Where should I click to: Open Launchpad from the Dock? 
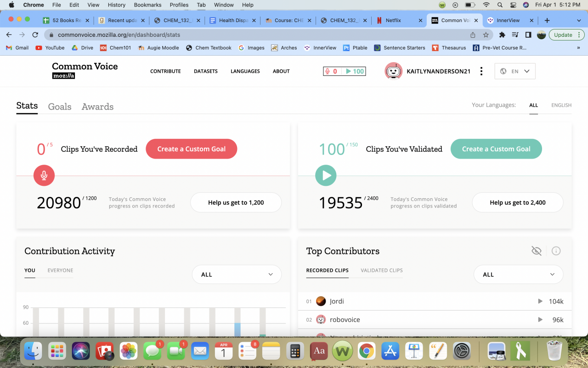tap(57, 351)
